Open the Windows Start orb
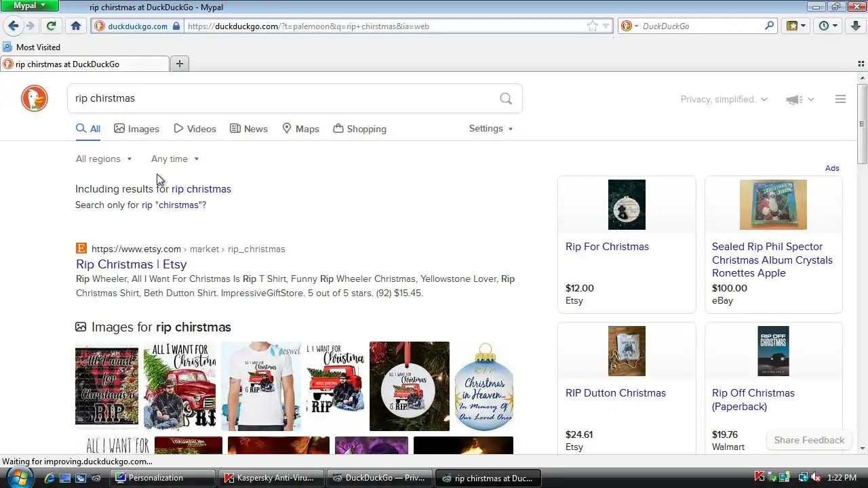Image resolution: width=868 pixels, height=488 pixels. tap(19, 477)
